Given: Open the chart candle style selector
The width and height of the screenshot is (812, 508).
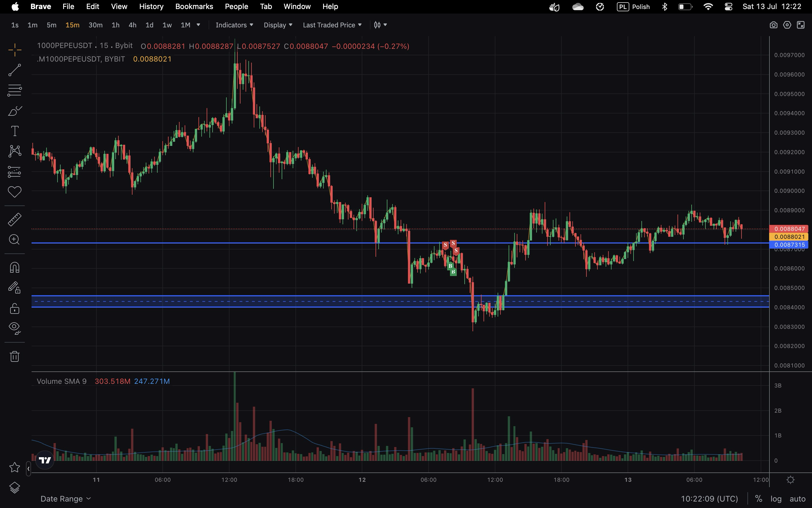Looking at the screenshot, I should pos(381,25).
